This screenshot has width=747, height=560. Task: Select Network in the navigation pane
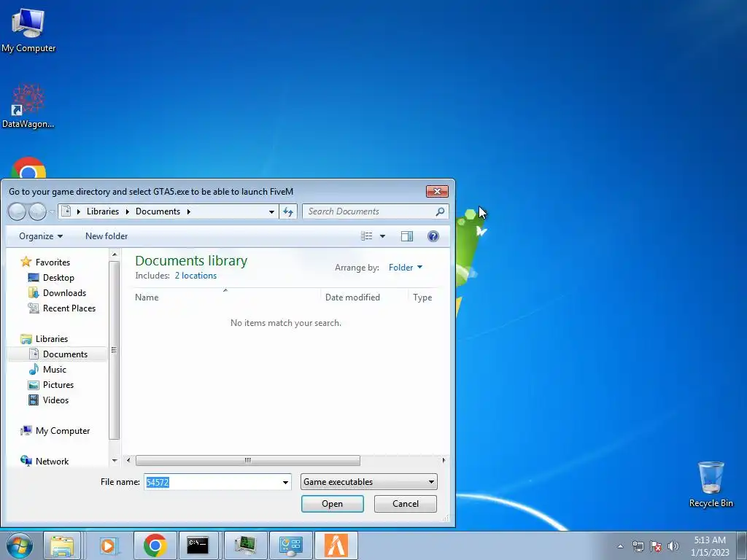click(x=52, y=461)
